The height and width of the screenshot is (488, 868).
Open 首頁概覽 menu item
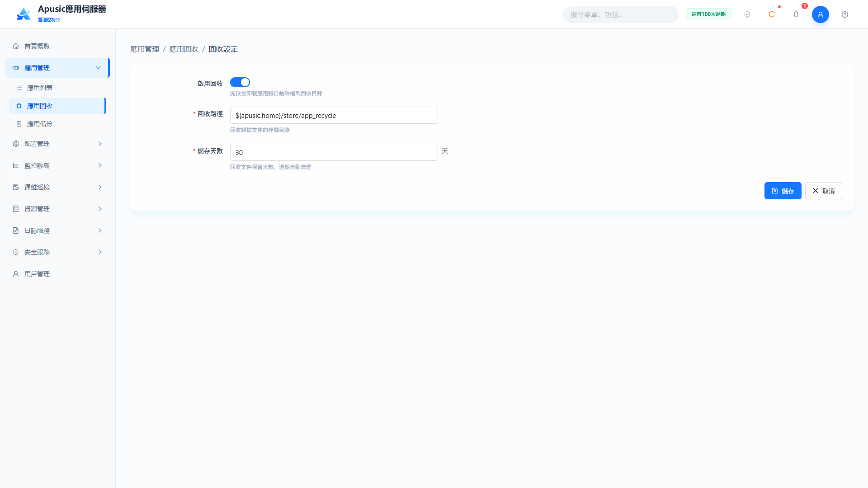coord(57,46)
